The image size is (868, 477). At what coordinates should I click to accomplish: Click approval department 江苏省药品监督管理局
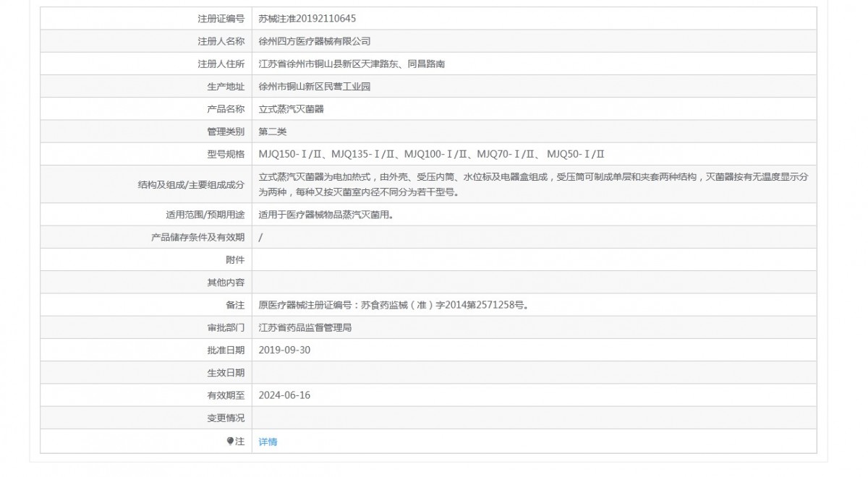[305, 327]
